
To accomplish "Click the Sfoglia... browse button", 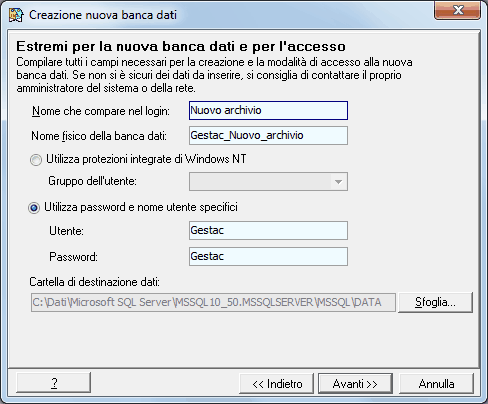I will pos(435,302).
